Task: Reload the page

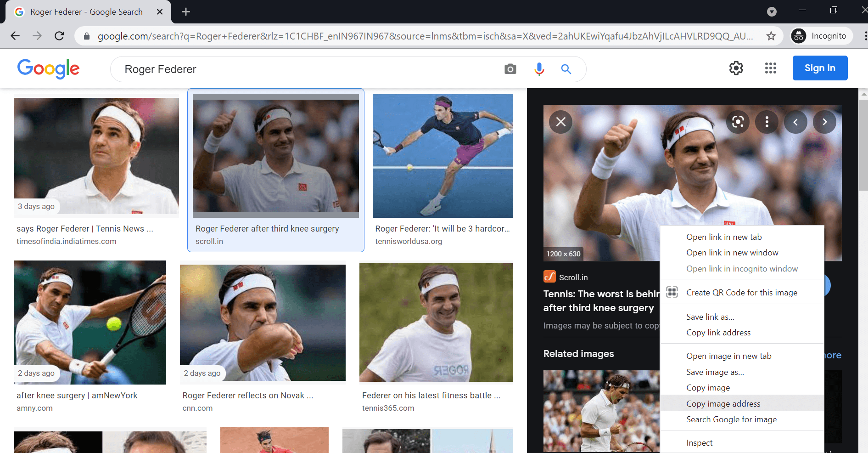Action: (59, 36)
